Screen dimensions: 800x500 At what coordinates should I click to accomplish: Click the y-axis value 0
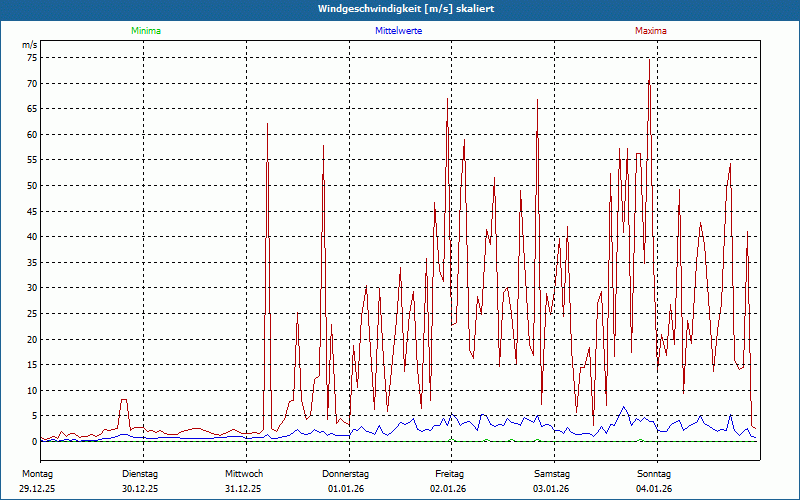click(35, 442)
